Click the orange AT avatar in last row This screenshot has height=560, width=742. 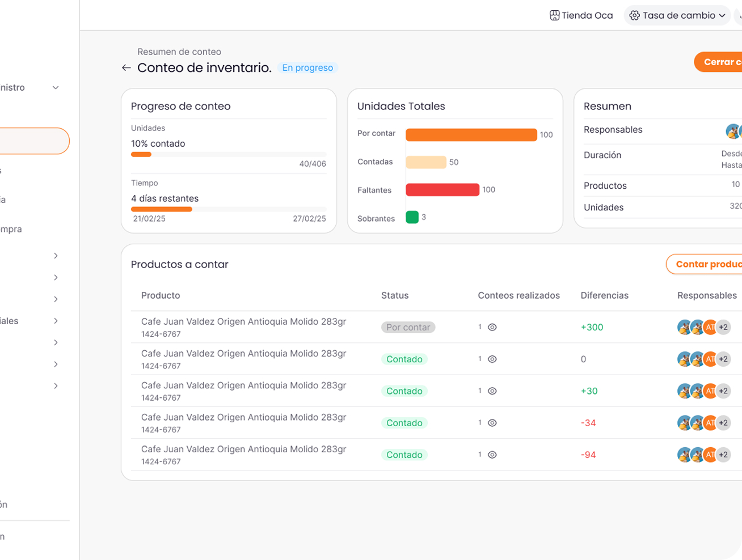coord(710,455)
